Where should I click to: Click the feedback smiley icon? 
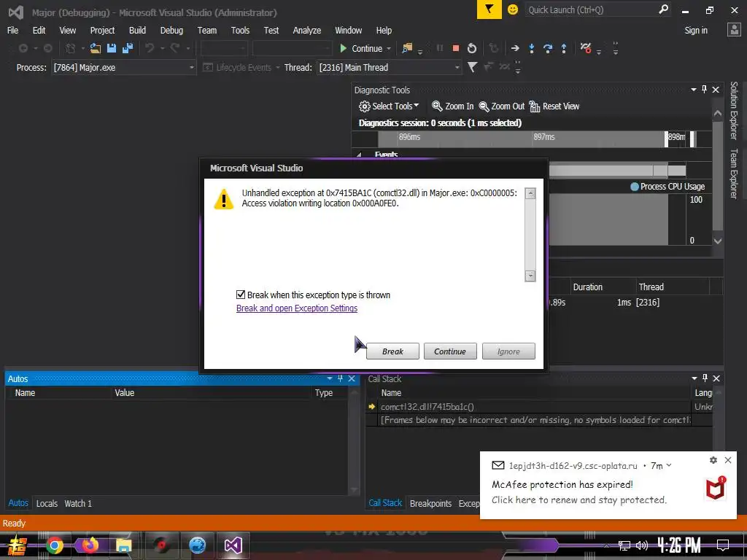(x=513, y=9)
